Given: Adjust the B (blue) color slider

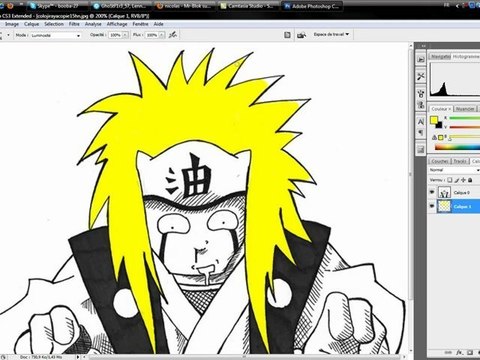Looking at the screenshot, I should 465,137.
